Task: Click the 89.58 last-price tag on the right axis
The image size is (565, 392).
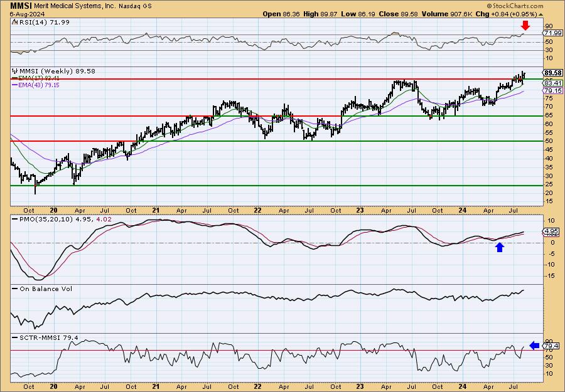Action: tap(553, 73)
